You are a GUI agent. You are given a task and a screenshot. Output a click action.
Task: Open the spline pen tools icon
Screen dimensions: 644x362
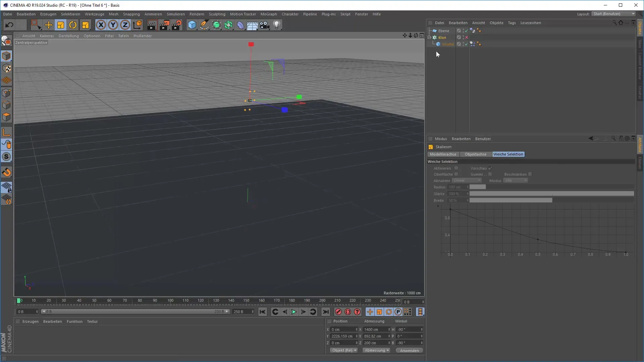pyautogui.click(x=204, y=25)
